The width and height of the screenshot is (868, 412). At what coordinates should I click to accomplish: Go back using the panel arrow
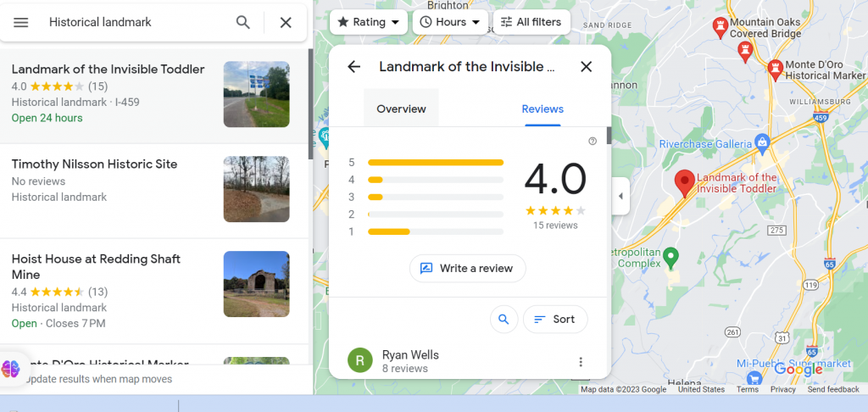click(x=354, y=67)
